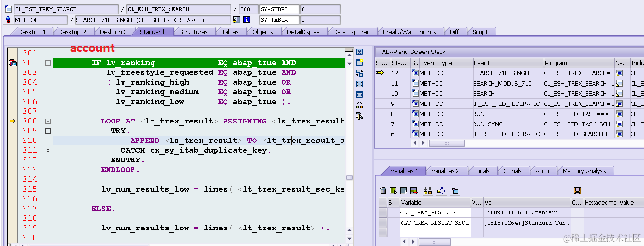
Task: Select the row selector for <LT_TREX_RESULT>
Action: point(383,212)
